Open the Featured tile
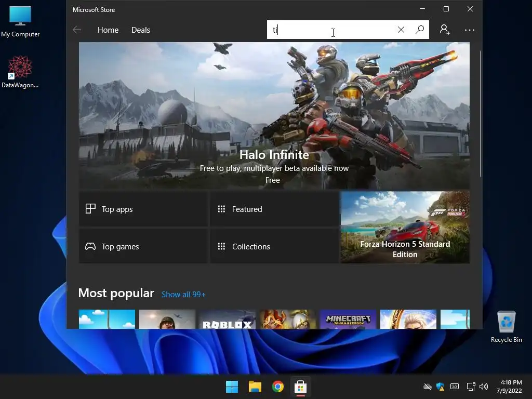 (x=274, y=209)
